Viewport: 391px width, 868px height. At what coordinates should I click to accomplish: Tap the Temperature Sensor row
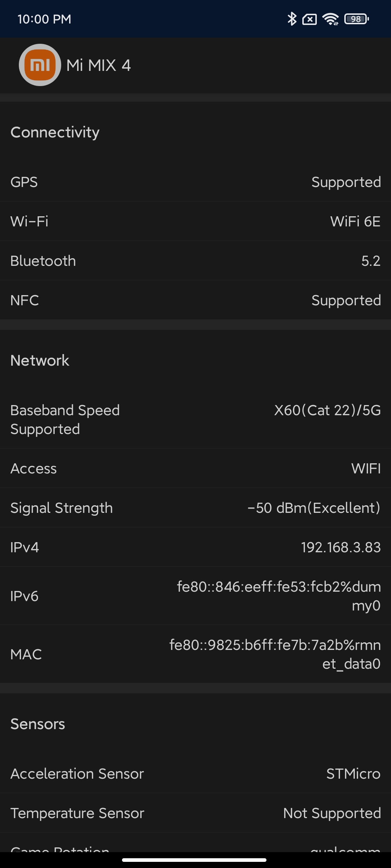coord(195,813)
